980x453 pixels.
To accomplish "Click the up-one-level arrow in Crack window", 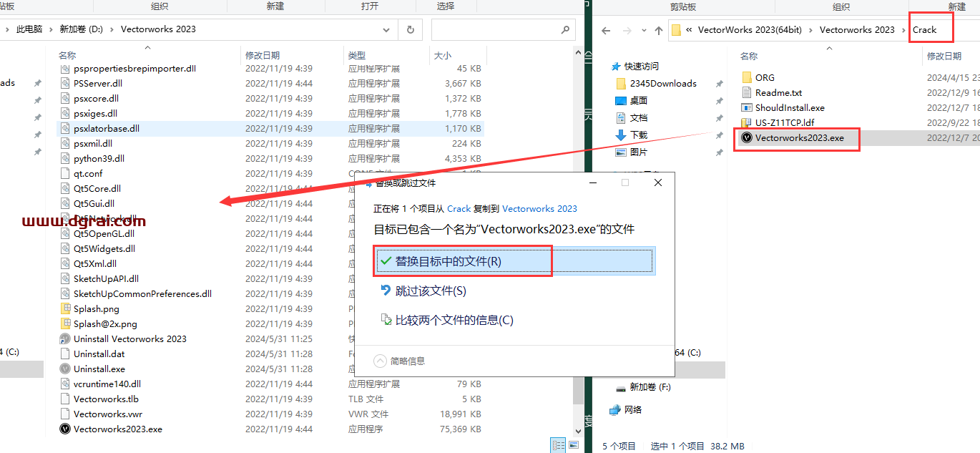I will click(659, 31).
